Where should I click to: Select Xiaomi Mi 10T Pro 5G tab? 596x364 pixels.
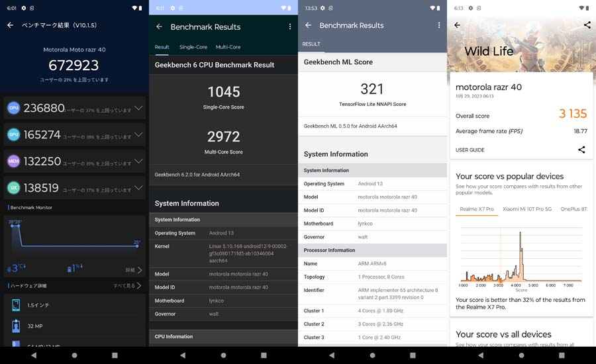pos(527,209)
